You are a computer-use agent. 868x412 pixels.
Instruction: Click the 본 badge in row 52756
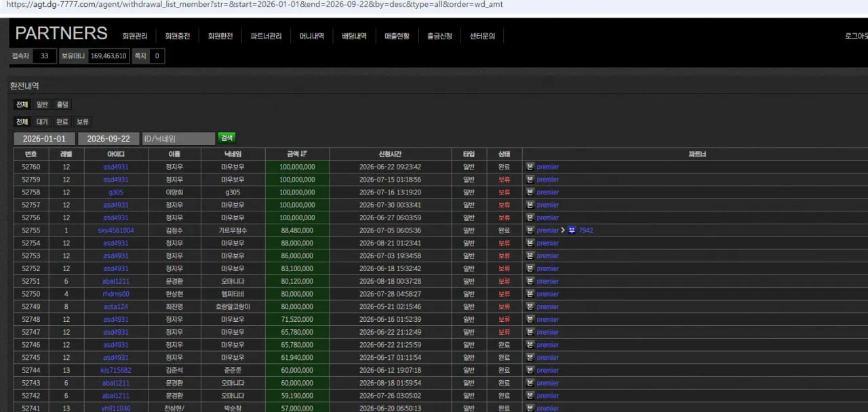click(530, 218)
